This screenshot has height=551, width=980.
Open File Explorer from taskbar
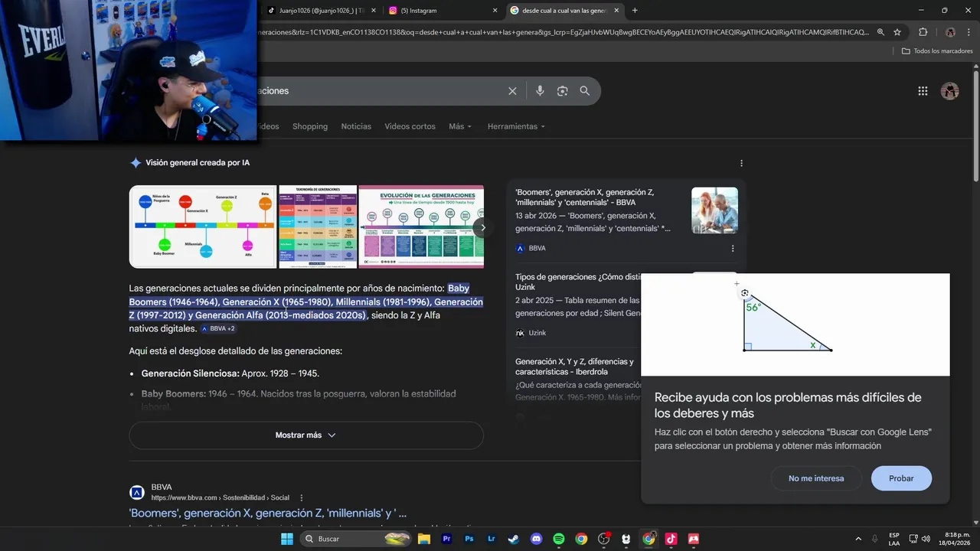(x=424, y=539)
